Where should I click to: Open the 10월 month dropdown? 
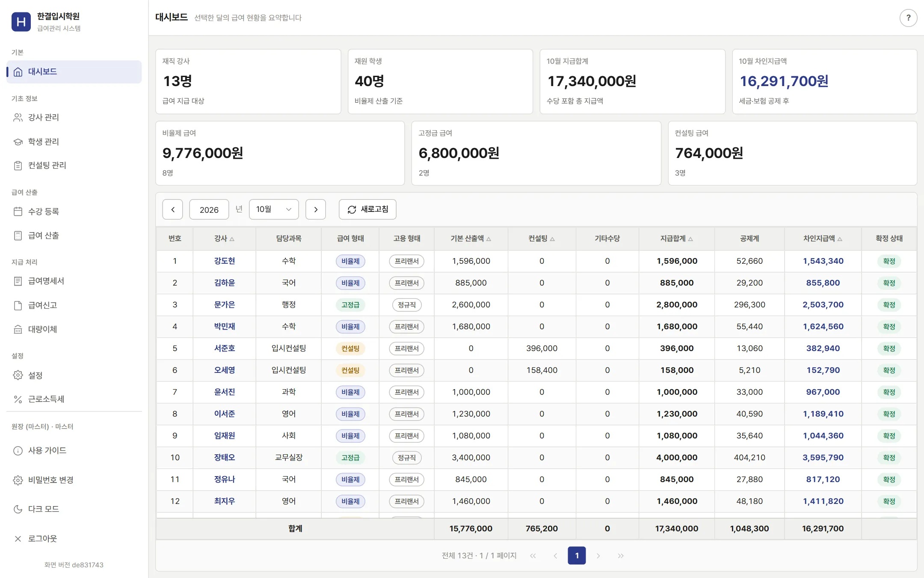coord(274,209)
